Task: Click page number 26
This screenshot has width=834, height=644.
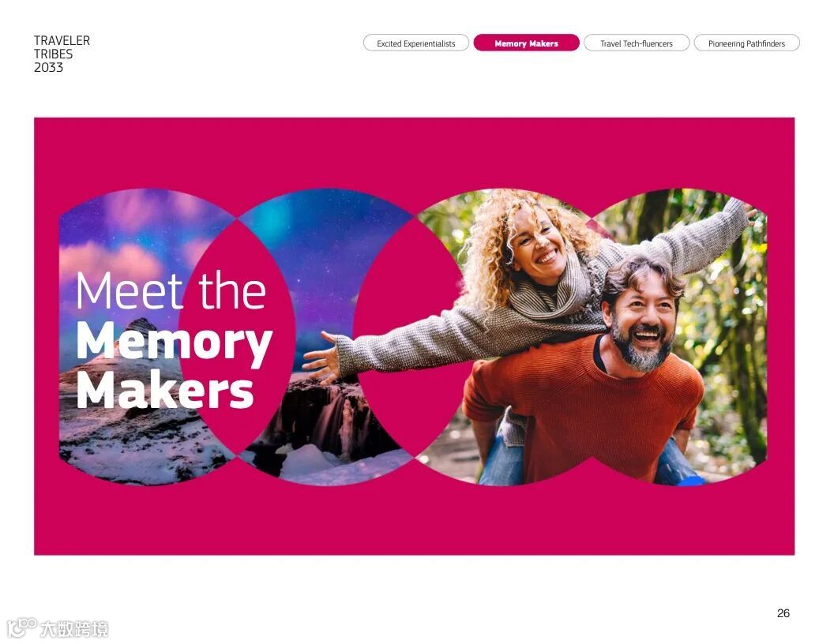Action: click(783, 612)
